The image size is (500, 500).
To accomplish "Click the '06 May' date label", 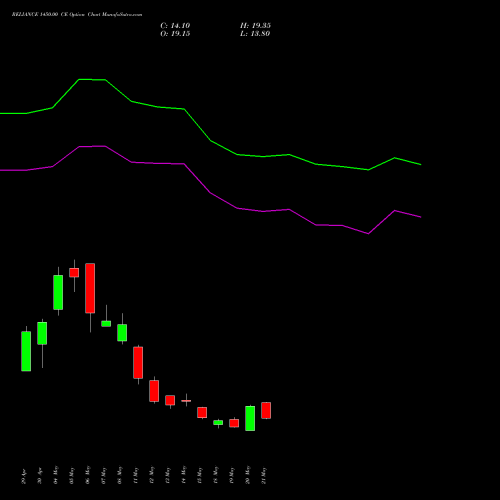I will coord(88,475).
